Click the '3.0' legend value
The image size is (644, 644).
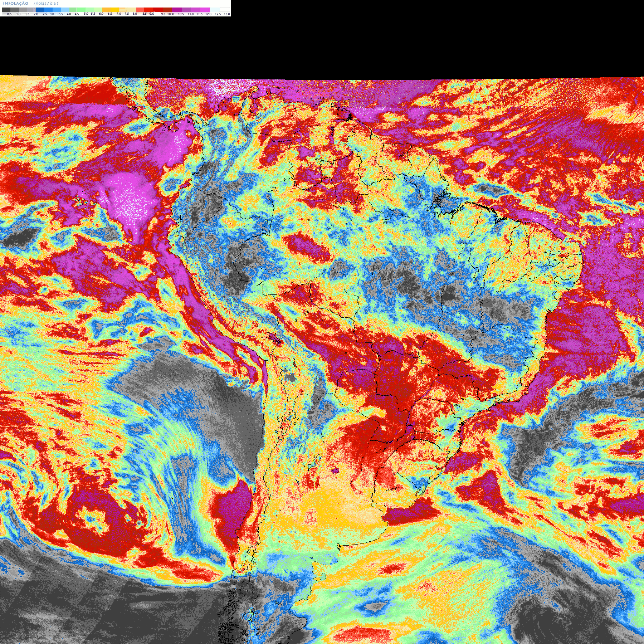tap(52, 14)
